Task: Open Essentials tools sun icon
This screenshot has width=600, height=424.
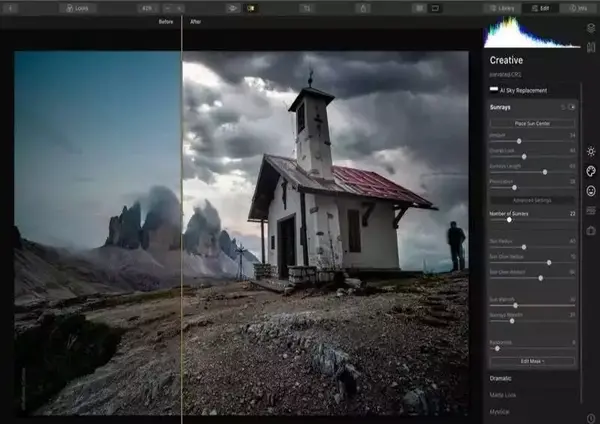Action: click(x=591, y=152)
